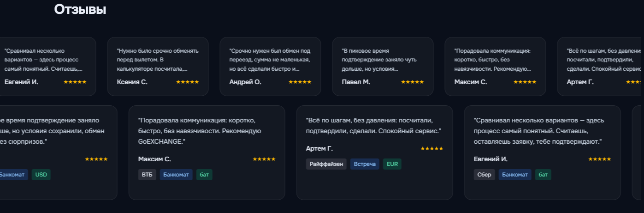Select the Сбер tag on Евгений И. review

[x=484, y=175]
